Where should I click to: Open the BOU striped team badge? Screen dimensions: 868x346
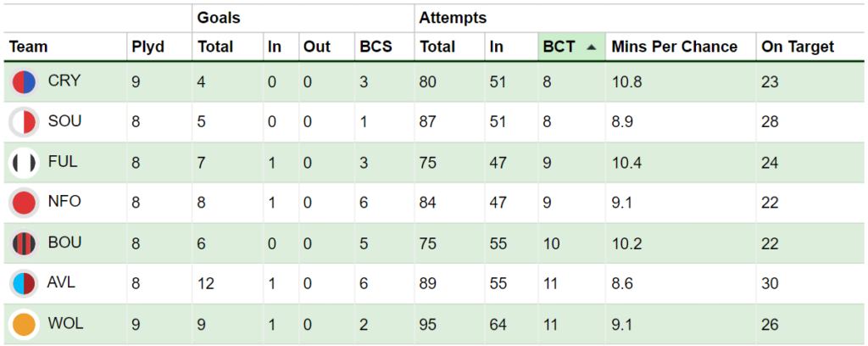coord(24,243)
